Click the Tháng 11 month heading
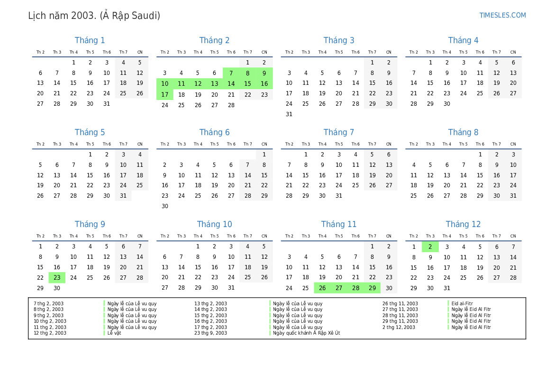 point(338,224)
